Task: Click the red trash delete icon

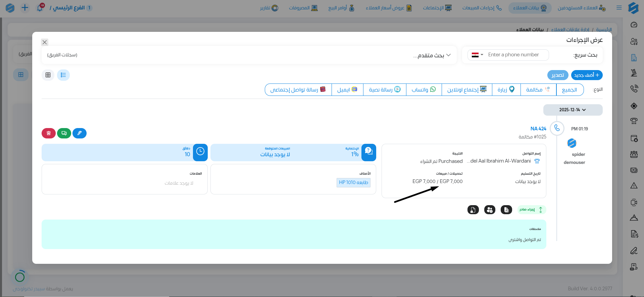Action: click(x=49, y=133)
